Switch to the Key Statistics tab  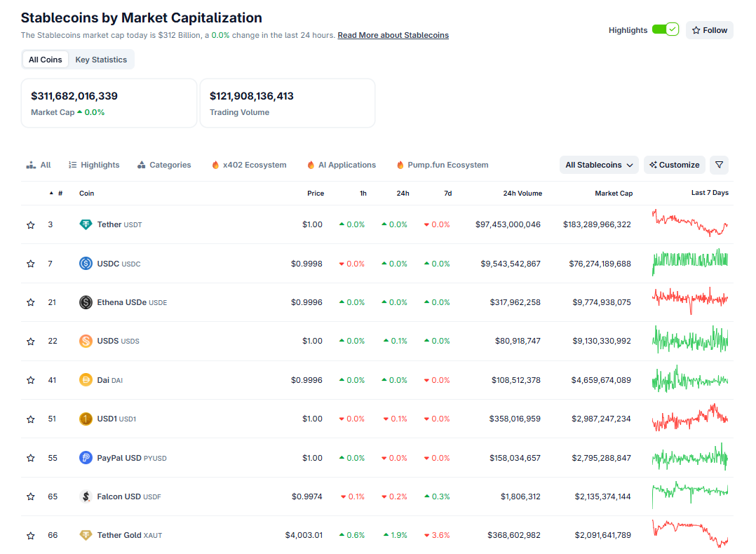101,60
